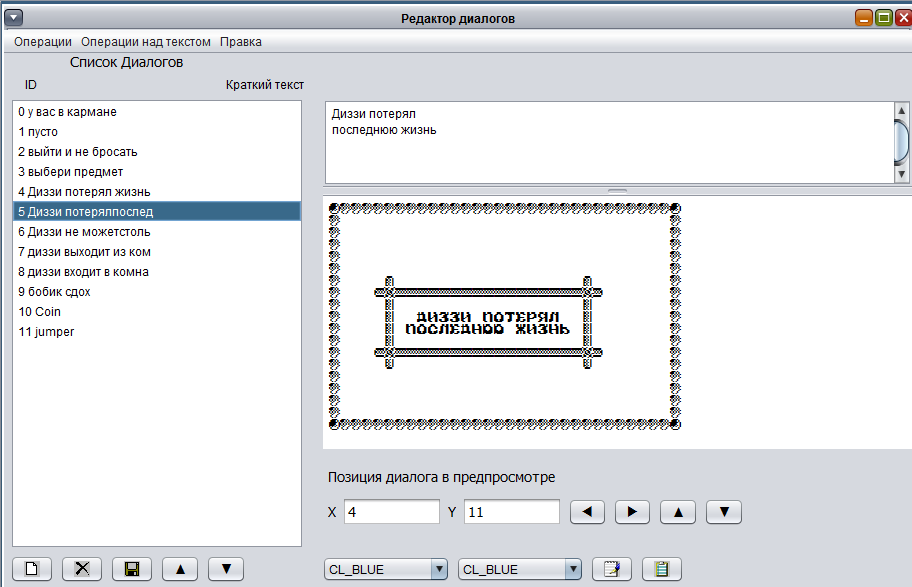The width and height of the screenshot is (912, 587).
Task: Select list row '7 диззи выходит из ком'
Action: click(x=156, y=252)
